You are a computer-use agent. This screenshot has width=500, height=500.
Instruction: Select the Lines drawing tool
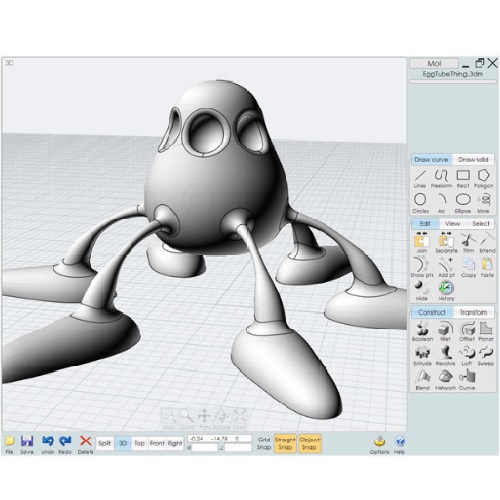click(x=420, y=179)
